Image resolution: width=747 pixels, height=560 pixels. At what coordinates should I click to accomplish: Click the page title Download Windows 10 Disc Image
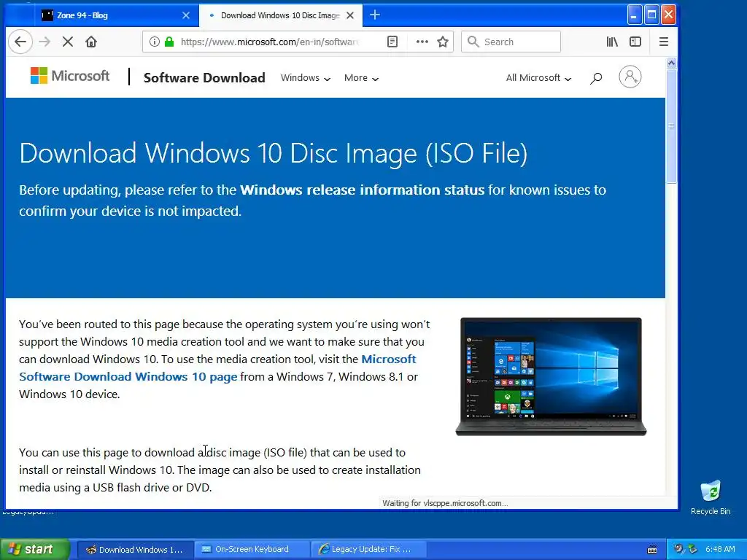[273, 153]
